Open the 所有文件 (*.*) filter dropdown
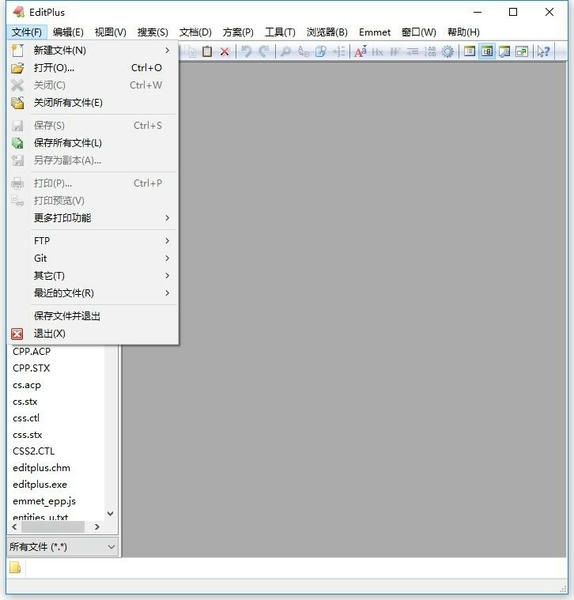 [62, 547]
